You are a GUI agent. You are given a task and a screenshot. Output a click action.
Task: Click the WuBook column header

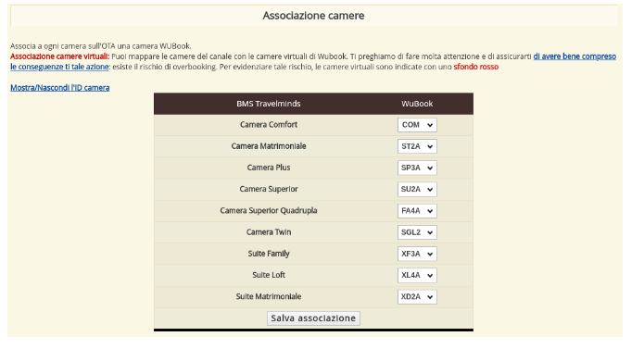click(x=417, y=104)
